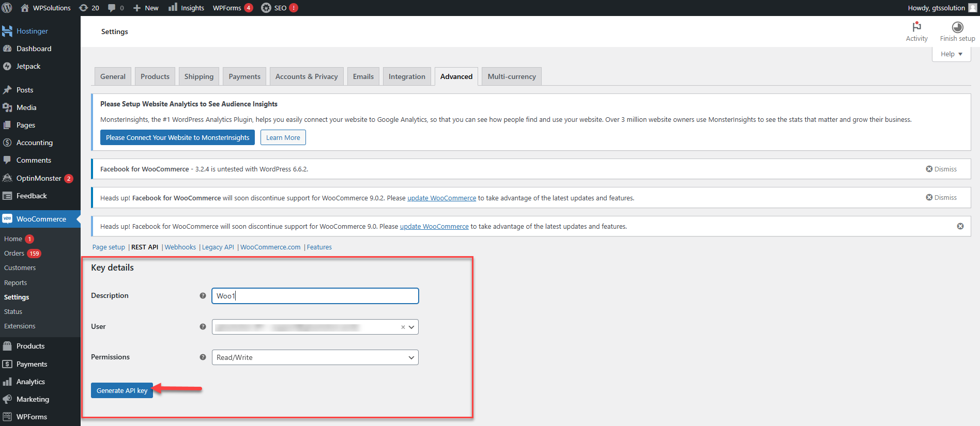Clear selected user with the x icon

click(403, 327)
